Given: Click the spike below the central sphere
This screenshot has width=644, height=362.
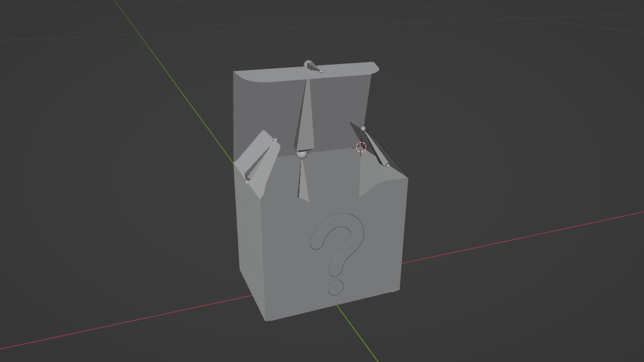Looking at the screenshot, I should pos(302,180).
